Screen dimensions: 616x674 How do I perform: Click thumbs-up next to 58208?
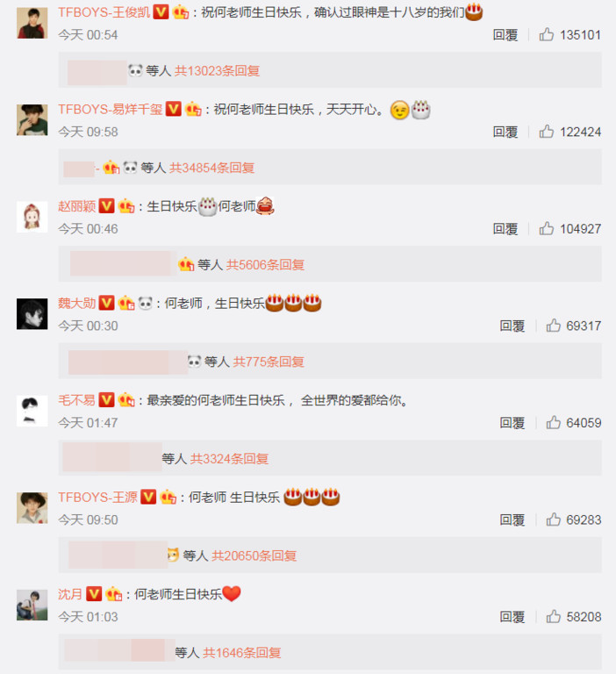553,617
